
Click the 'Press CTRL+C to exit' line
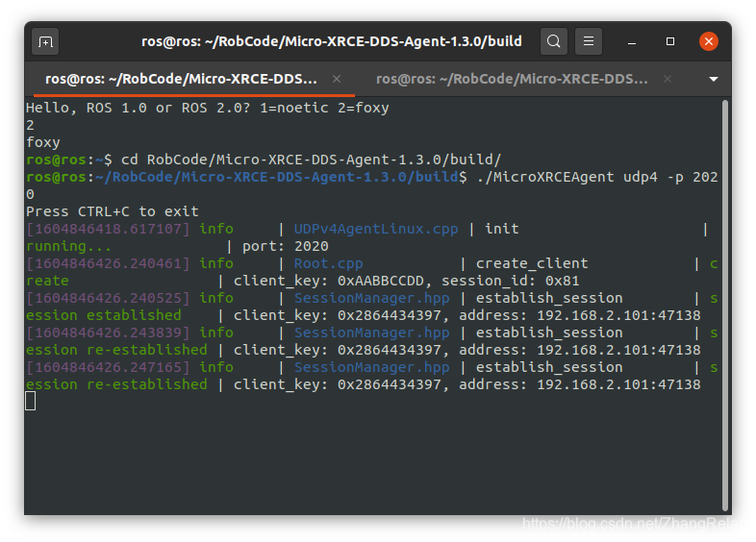(x=113, y=211)
